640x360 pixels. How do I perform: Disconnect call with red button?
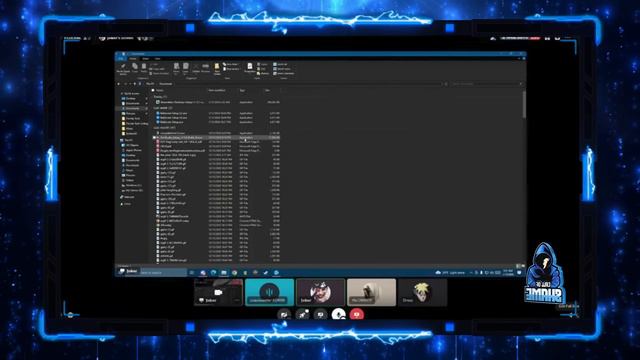pyautogui.click(x=357, y=314)
